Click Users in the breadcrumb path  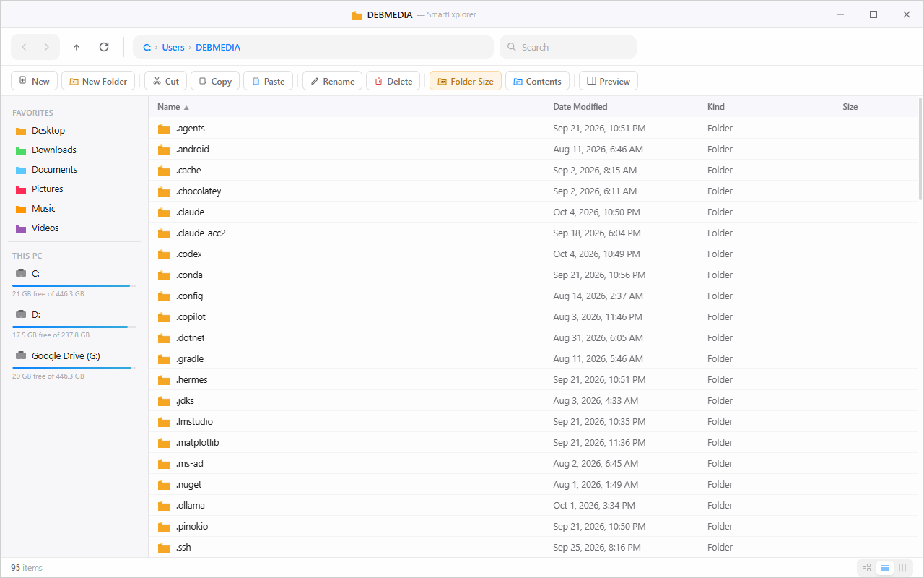pyautogui.click(x=173, y=47)
